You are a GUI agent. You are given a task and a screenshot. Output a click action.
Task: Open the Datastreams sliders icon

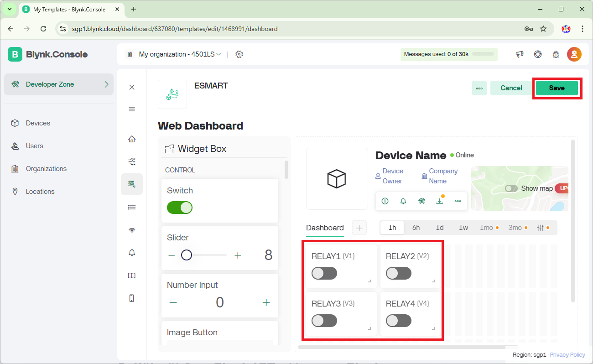(132, 161)
